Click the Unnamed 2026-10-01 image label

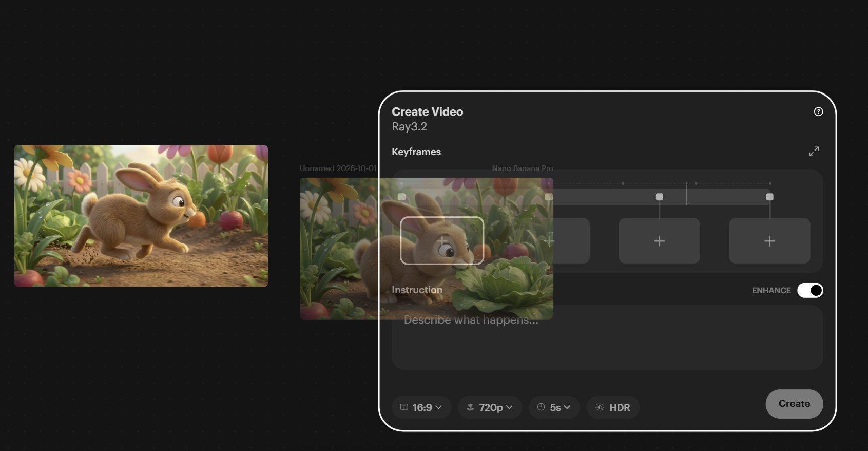pyautogui.click(x=338, y=168)
